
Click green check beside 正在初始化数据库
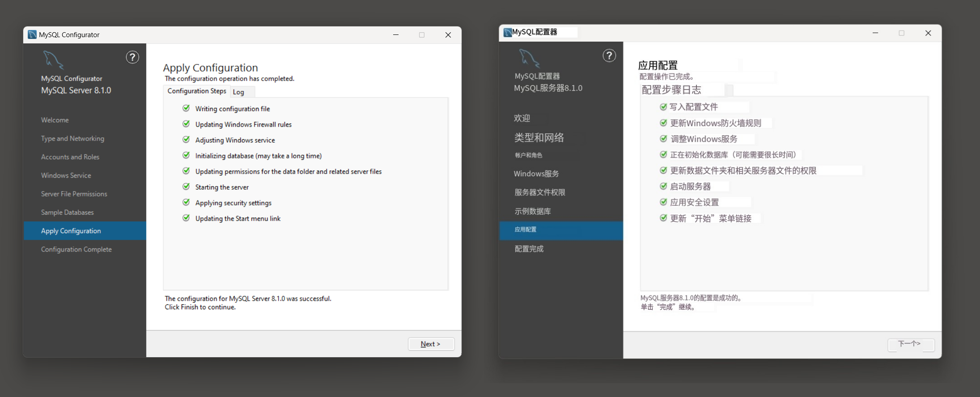click(x=663, y=154)
